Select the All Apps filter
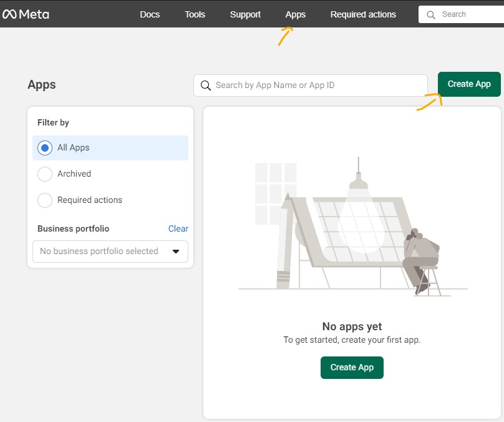 [x=45, y=148]
